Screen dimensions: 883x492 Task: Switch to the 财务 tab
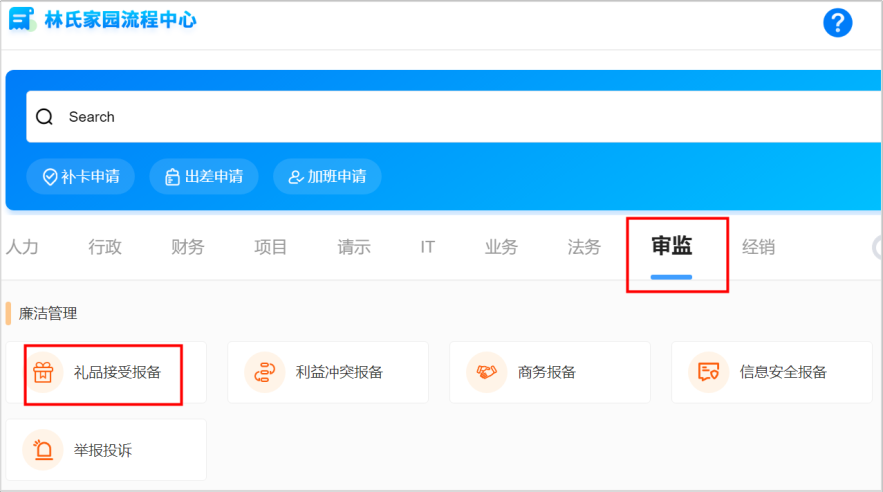click(188, 247)
